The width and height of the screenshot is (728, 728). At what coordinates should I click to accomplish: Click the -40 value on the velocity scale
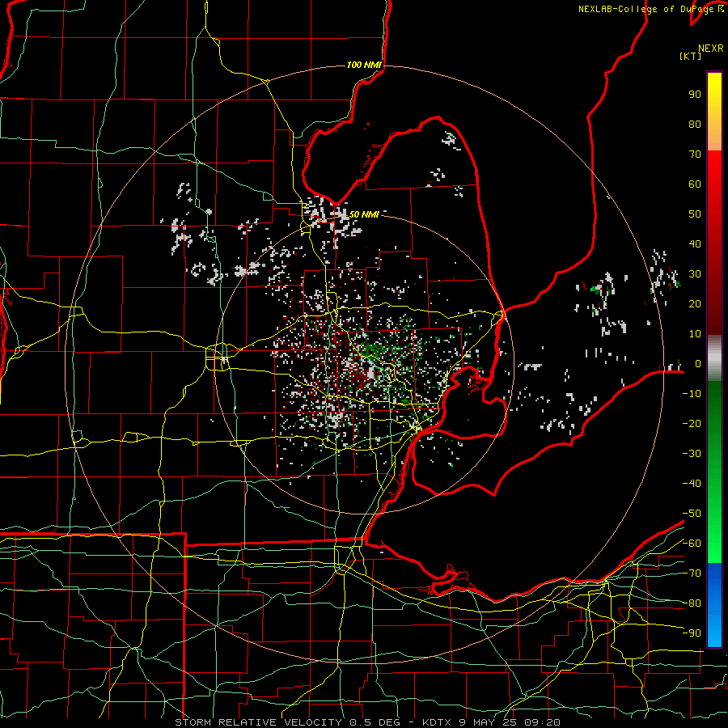[692, 484]
